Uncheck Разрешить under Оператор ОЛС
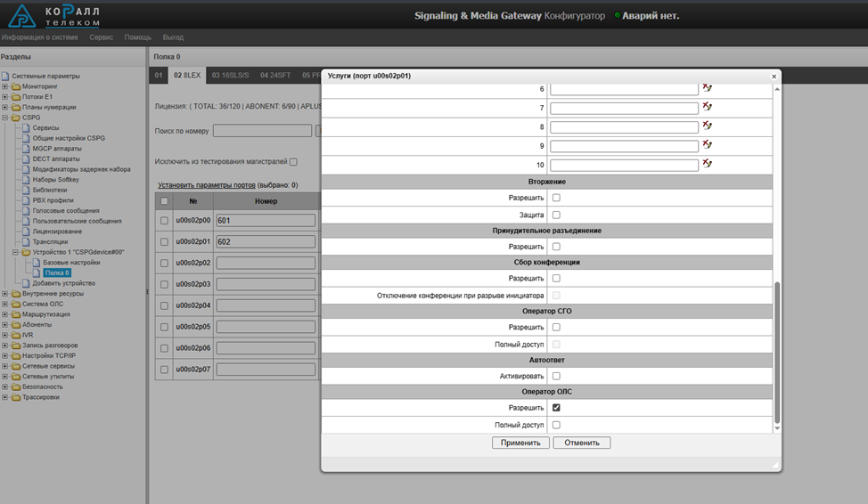The width and height of the screenshot is (868, 504). click(556, 408)
